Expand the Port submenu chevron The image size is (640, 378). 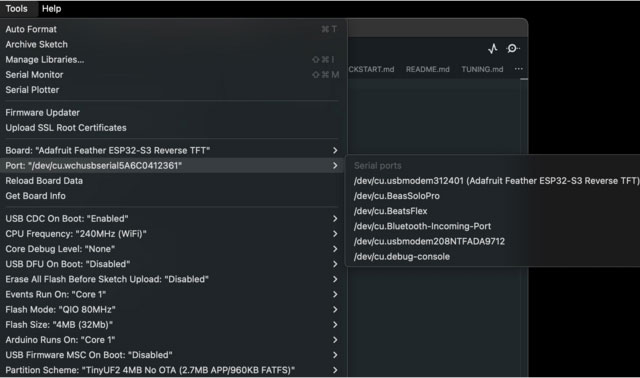tap(335, 165)
